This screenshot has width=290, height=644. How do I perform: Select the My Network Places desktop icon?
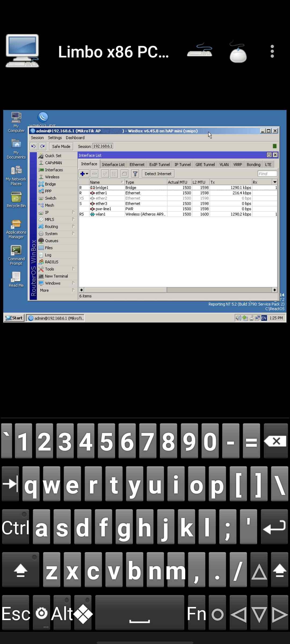[x=16, y=176]
